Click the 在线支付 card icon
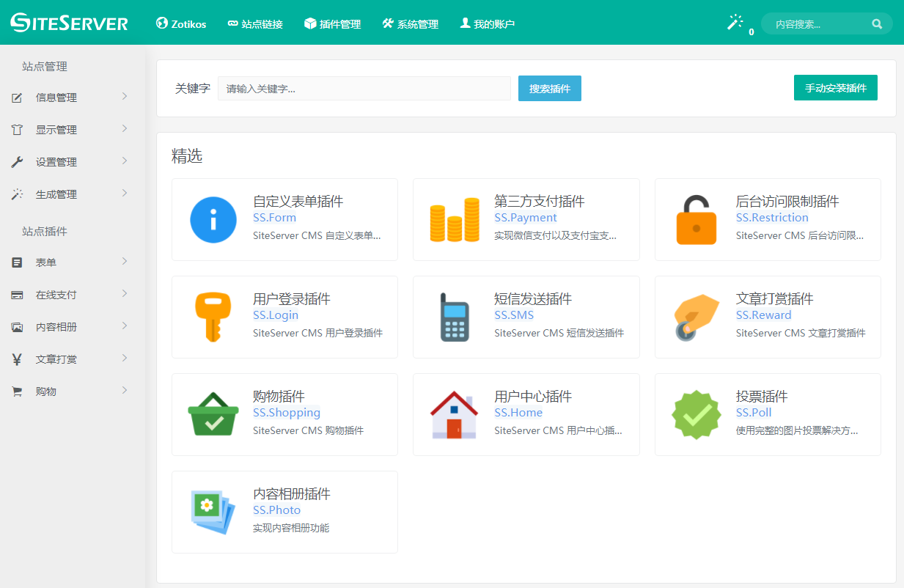Screen dimensions: 904x588 (17, 295)
